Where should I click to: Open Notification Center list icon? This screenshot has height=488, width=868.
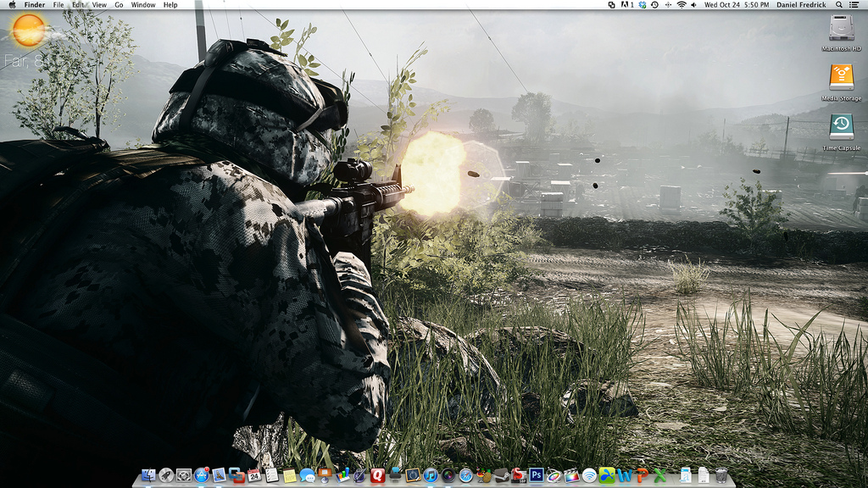point(854,4)
